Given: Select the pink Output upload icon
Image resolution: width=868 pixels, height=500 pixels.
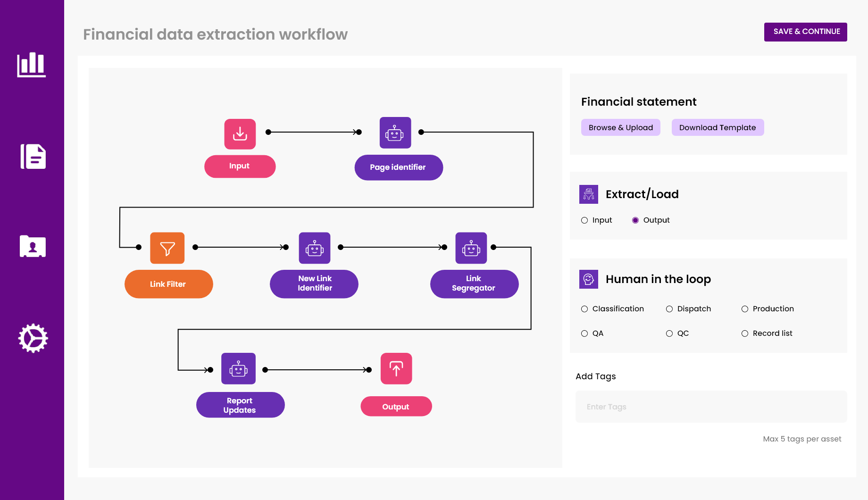Looking at the screenshot, I should [396, 368].
